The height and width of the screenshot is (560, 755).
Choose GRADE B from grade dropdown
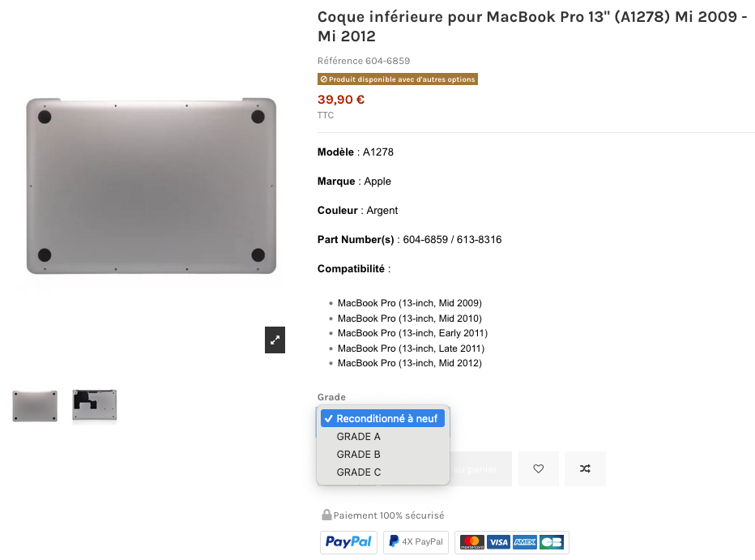click(x=383, y=454)
